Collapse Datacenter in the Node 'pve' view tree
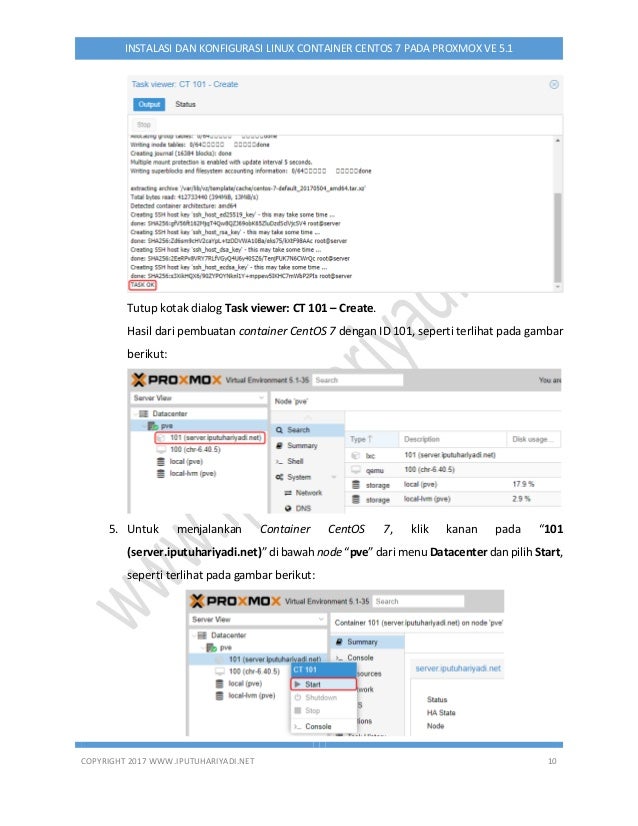 (135, 414)
